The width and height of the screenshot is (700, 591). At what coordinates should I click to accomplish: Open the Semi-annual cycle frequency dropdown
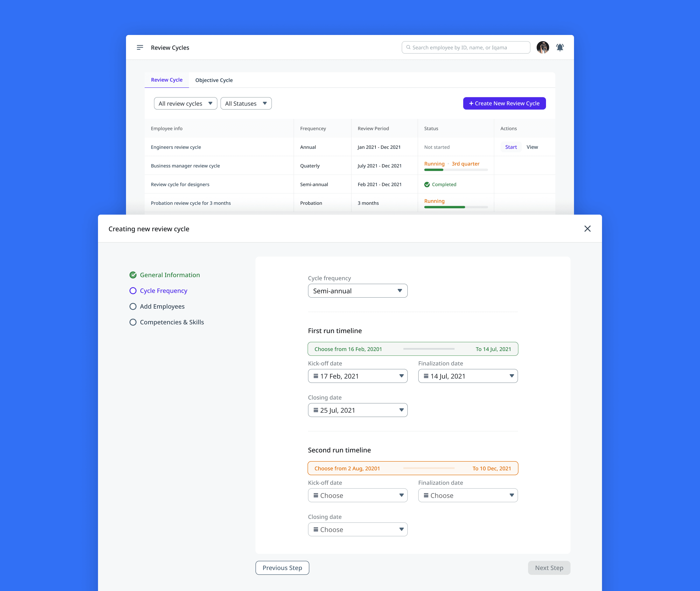(357, 291)
